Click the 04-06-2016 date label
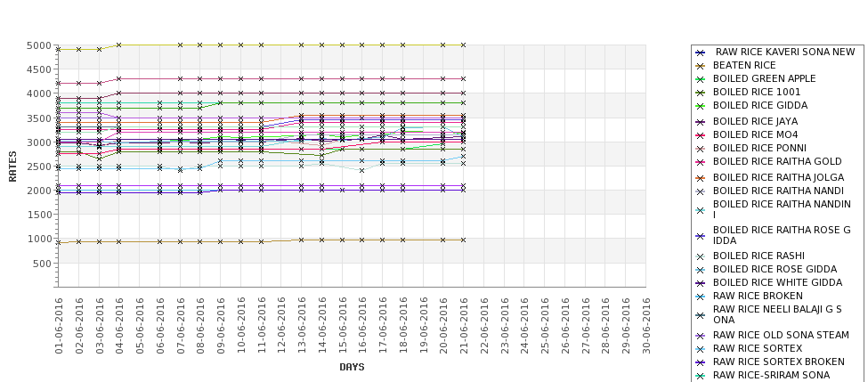The height and width of the screenshot is (382, 868). (x=119, y=326)
